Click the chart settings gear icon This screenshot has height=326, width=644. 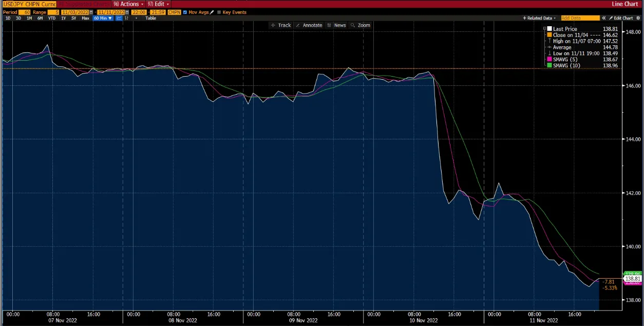pos(638,18)
